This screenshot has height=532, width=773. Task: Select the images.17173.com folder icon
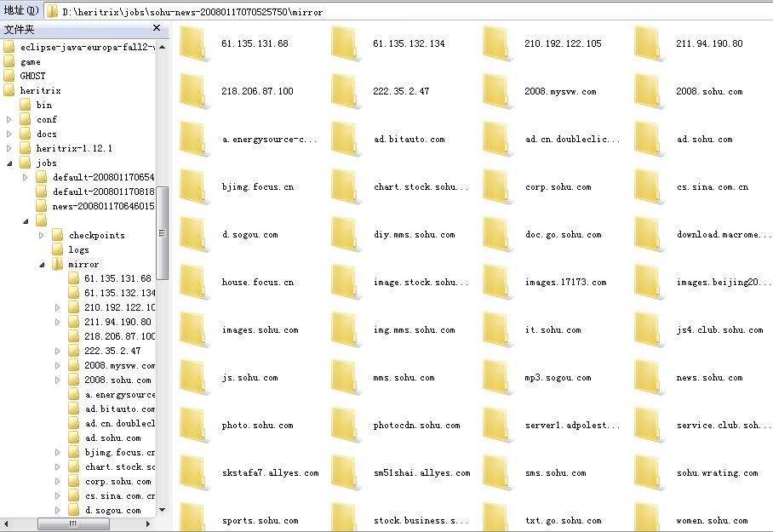click(496, 282)
